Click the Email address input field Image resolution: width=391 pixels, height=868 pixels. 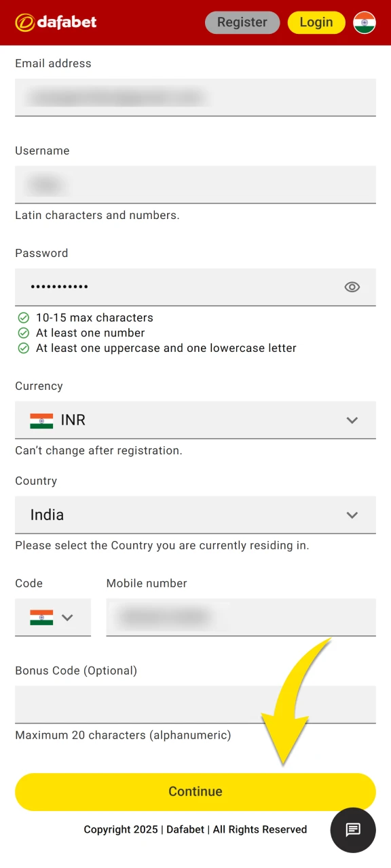pos(195,97)
